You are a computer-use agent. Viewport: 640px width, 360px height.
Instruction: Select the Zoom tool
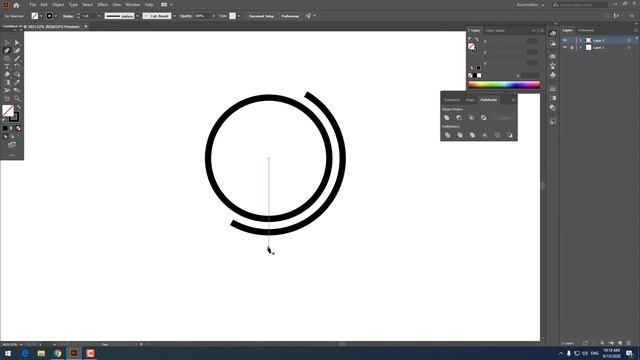point(17,98)
